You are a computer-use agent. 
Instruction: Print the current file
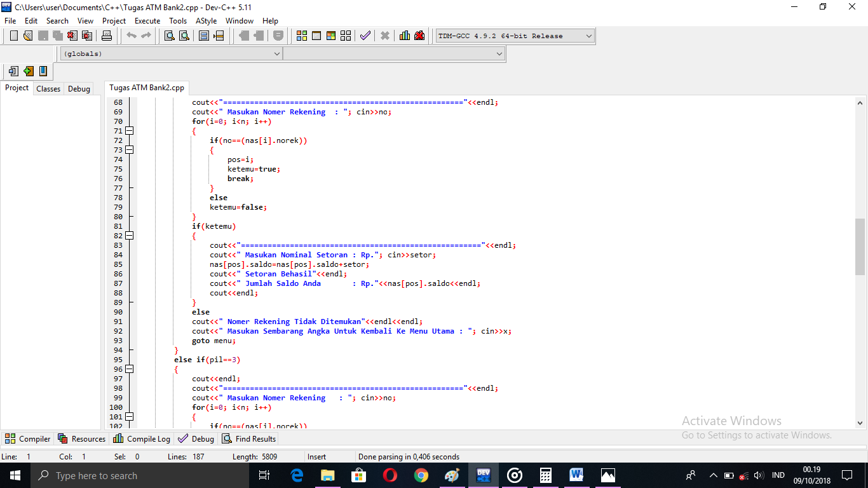pos(106,36)
